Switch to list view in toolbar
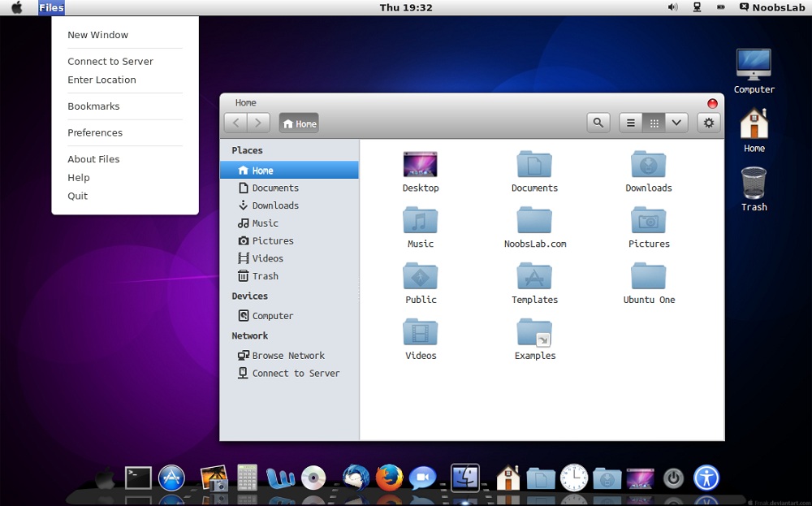Viewport: 812px width, 506px height. (631, 123)
